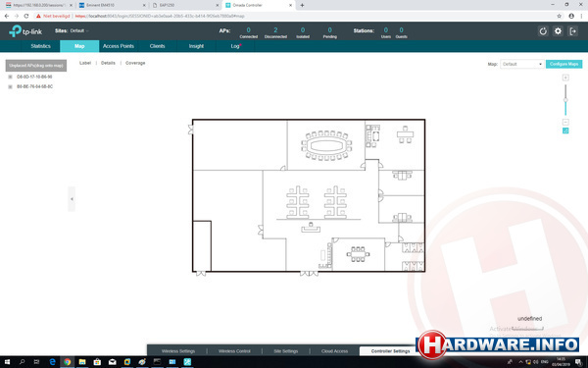Click the Unplaced APs header
The height and width of the screenshot is (368, 588).
pos(36,66)
